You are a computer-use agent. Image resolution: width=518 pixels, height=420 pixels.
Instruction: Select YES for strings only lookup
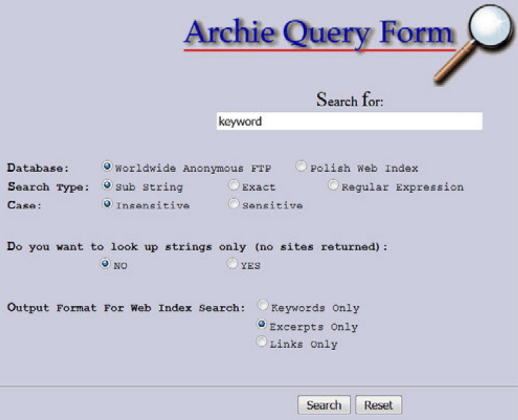tap(232, 264)
